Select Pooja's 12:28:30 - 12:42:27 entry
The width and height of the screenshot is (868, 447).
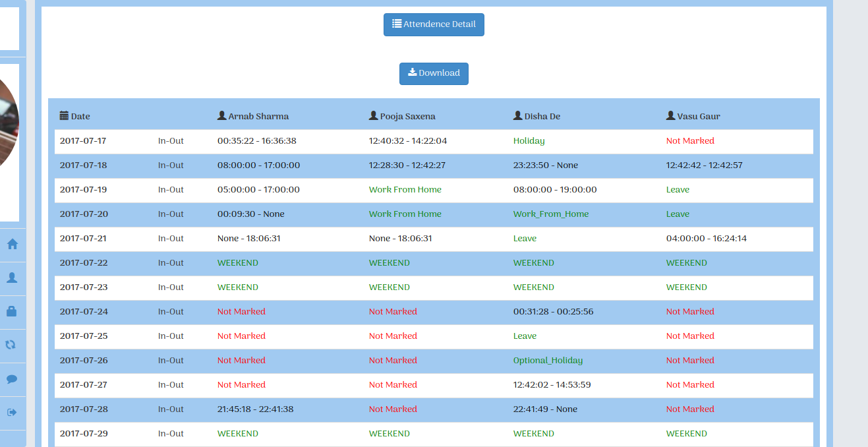pos(407,165)
